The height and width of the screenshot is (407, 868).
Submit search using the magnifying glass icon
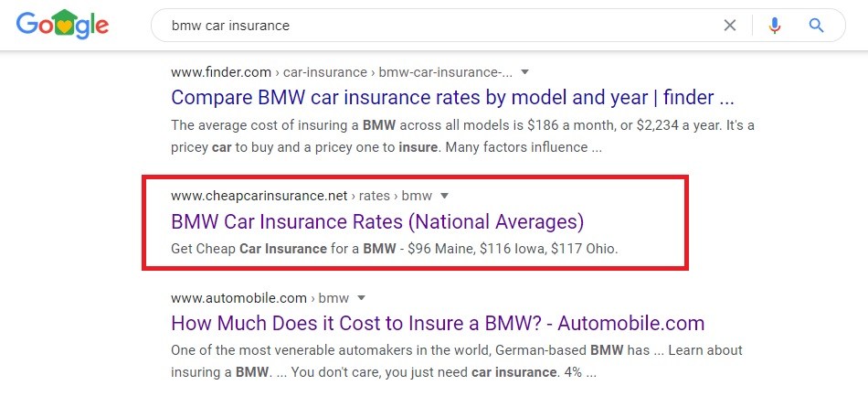click(x=817, y=25)
